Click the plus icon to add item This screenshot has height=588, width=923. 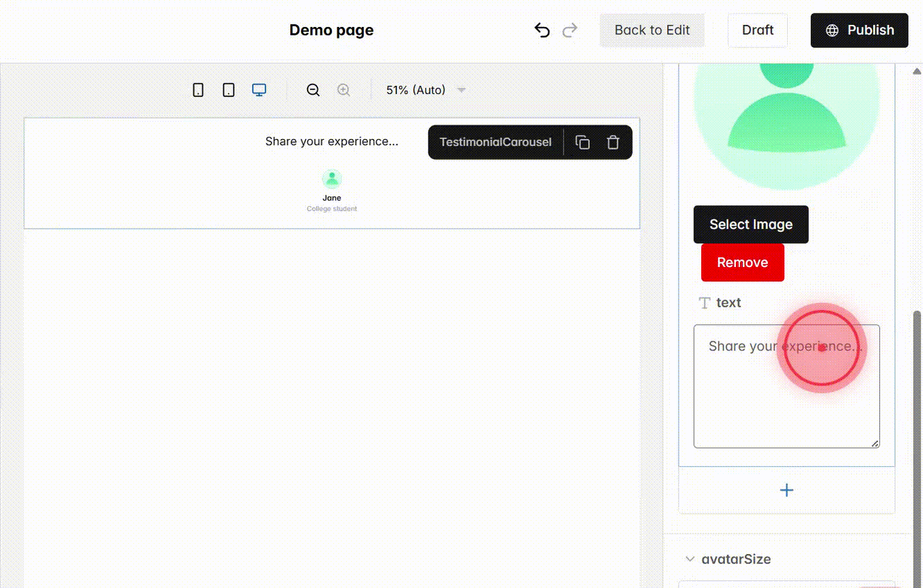[786, 490]
